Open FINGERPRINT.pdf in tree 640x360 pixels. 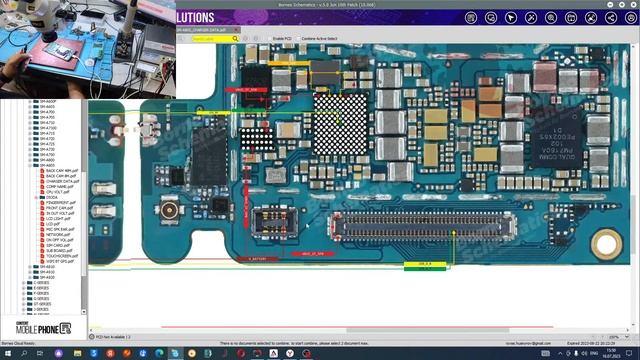tap(60, 202)
